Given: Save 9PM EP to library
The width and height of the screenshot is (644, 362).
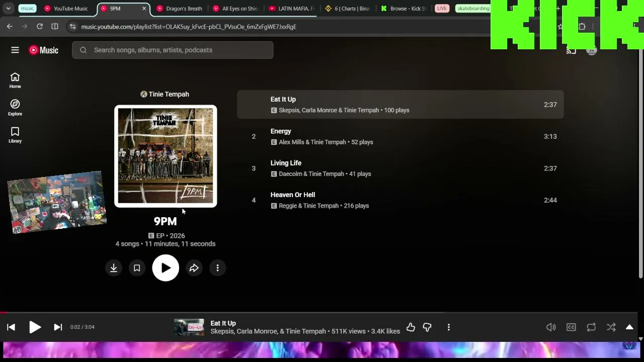Looking at the screenshot, I should tap(137, 268).
